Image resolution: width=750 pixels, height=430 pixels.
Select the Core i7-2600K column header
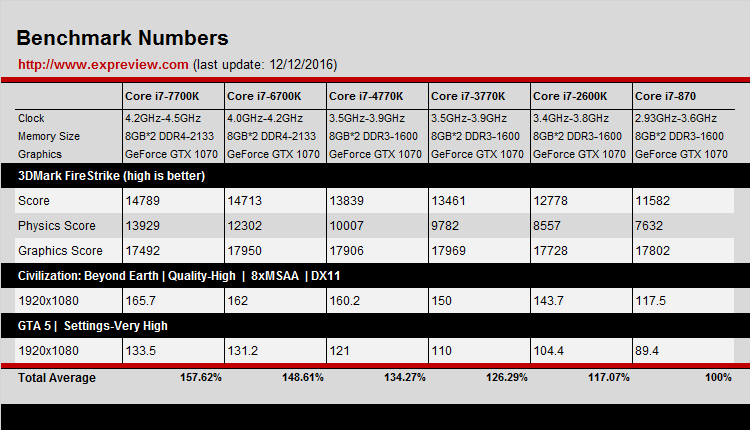point(571,96)
